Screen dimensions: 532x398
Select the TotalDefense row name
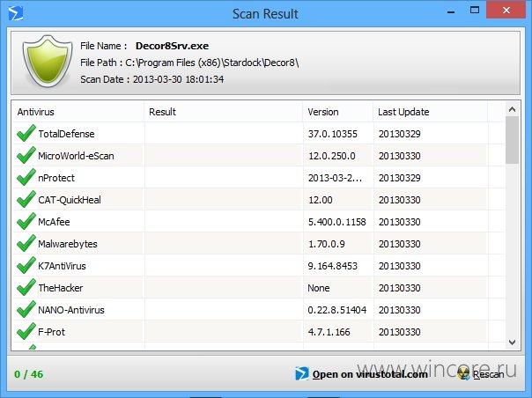(x=66, y=134)
